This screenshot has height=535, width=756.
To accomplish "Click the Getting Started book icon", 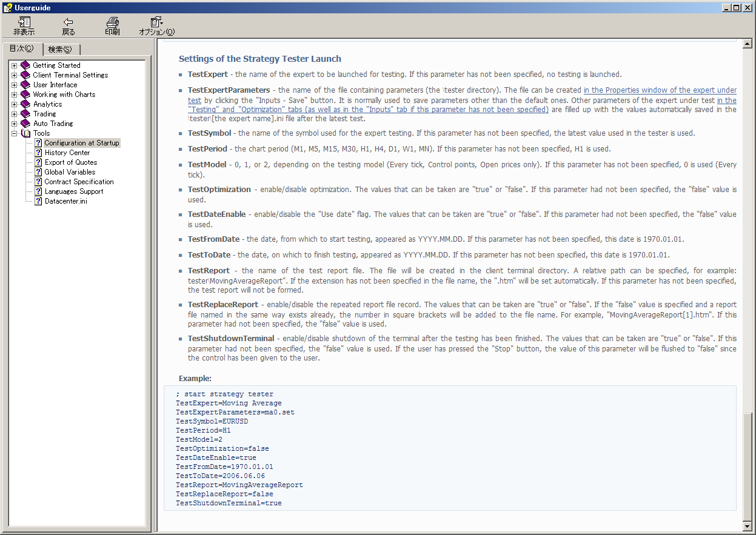I will click(25, 65).
